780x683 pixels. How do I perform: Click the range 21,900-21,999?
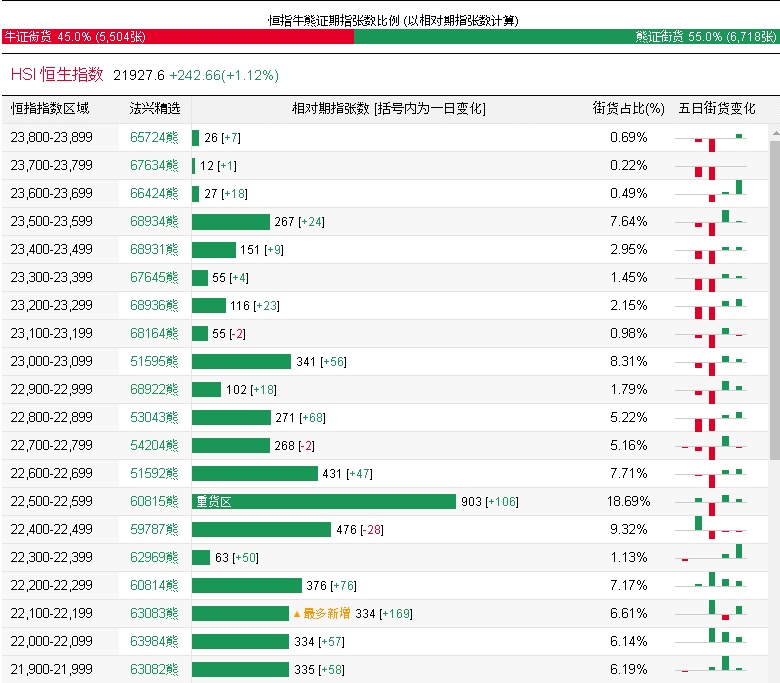click(x=52, y=669)
